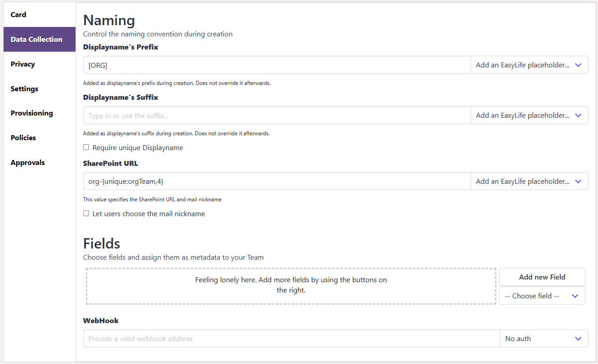Open the Displayname's Suffix placeholder dropdown
Image resolution: width=598 pixels, height=364 pixels.
point(529,115)
